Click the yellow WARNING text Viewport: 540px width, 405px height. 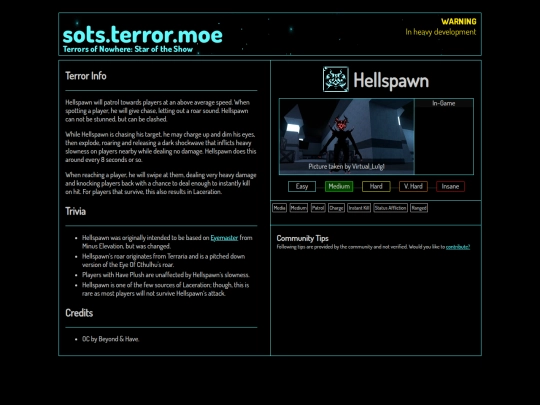(x=459, y=21)
